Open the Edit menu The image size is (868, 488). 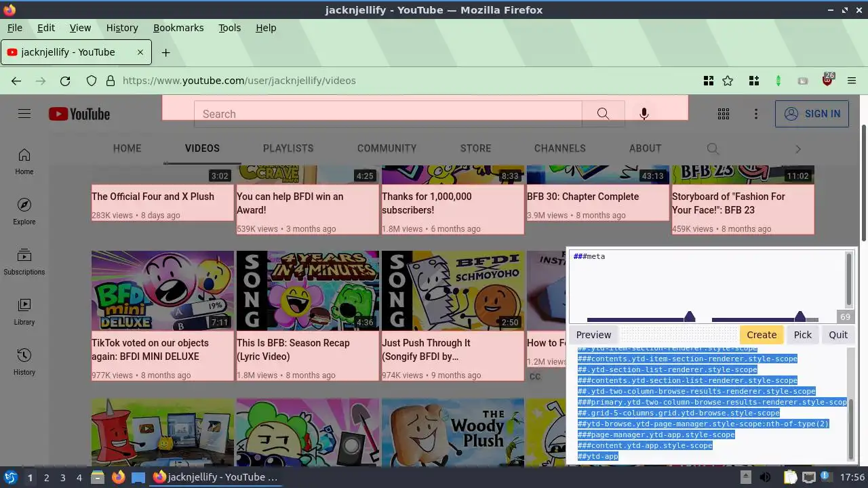tap(46, 28)
